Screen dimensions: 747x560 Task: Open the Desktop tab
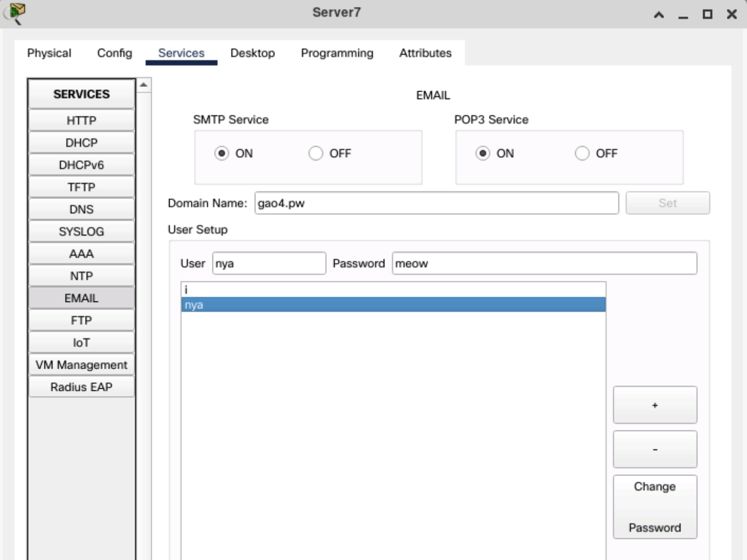252,53
